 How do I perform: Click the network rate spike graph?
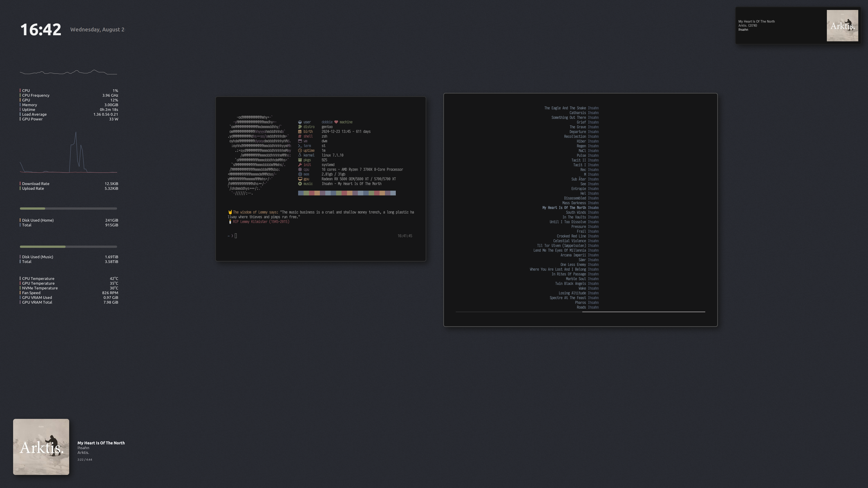(68, 152)
